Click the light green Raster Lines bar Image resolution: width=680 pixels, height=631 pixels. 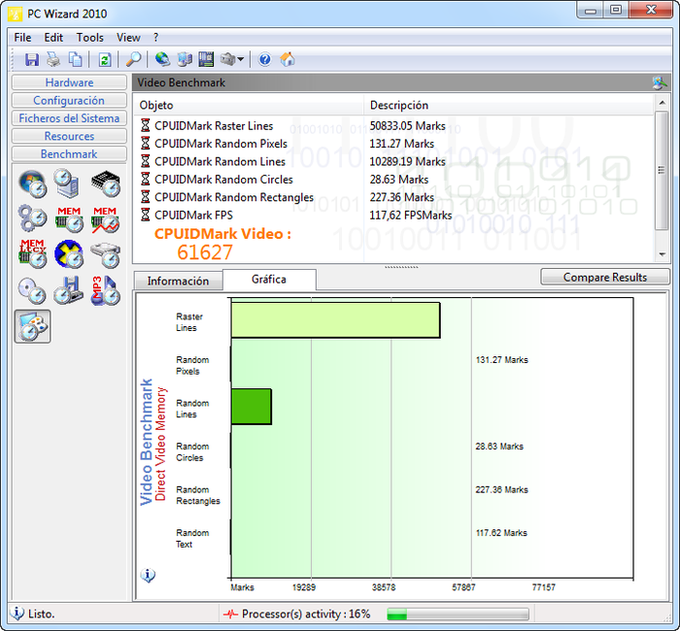[x=336, y=320]
